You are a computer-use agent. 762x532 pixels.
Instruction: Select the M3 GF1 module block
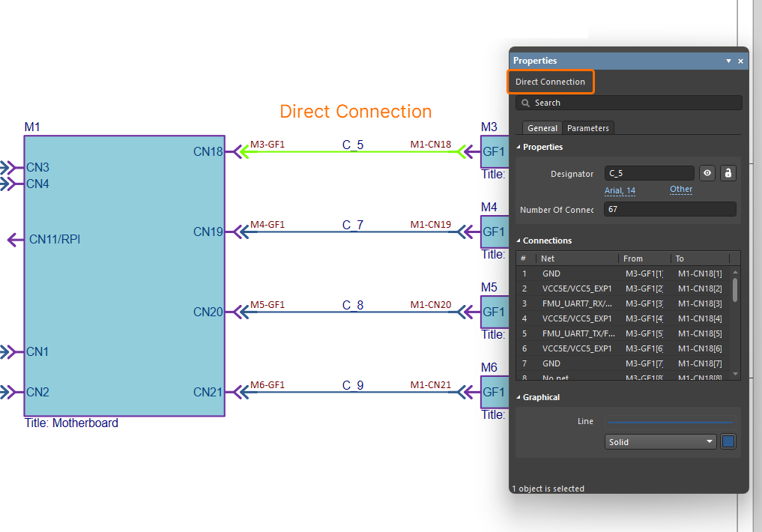point(493,152)
